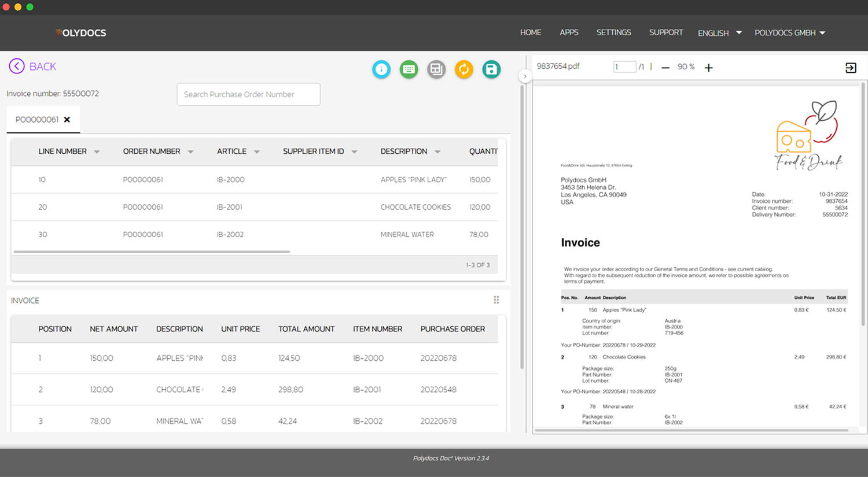The image size is (868, 477).
Task: Open the PDF export icon top right
Action: click(851, 67)
